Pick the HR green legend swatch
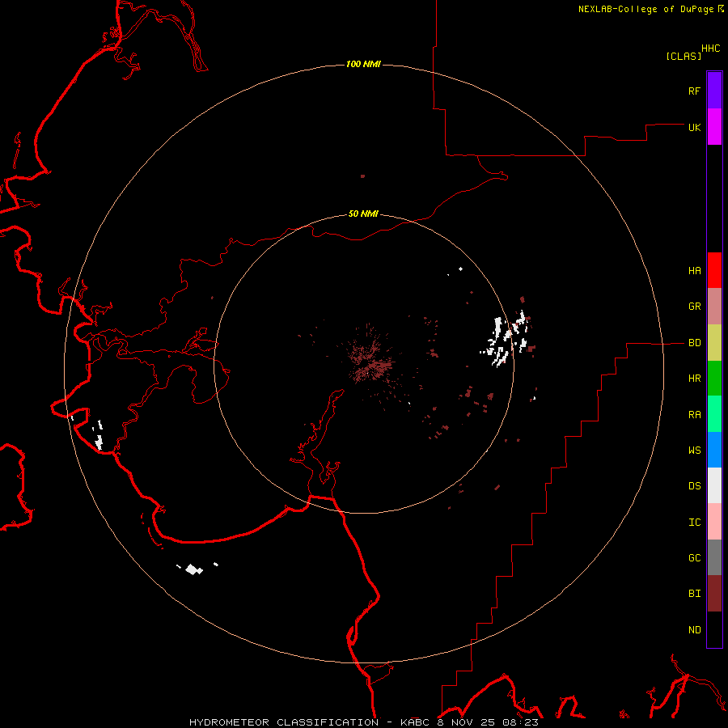Image resolution: width=728 pixels, height=728 pixels. click(x=714, y=379)
